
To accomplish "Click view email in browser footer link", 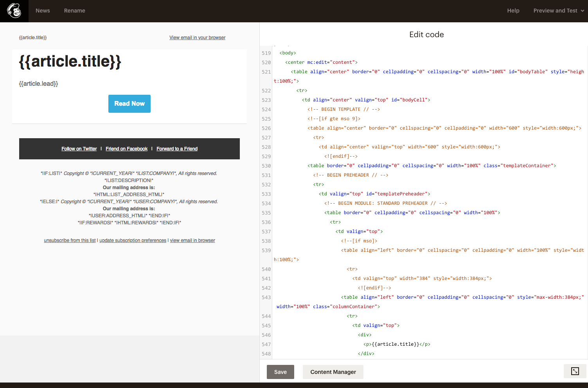I will pos(192,240).
